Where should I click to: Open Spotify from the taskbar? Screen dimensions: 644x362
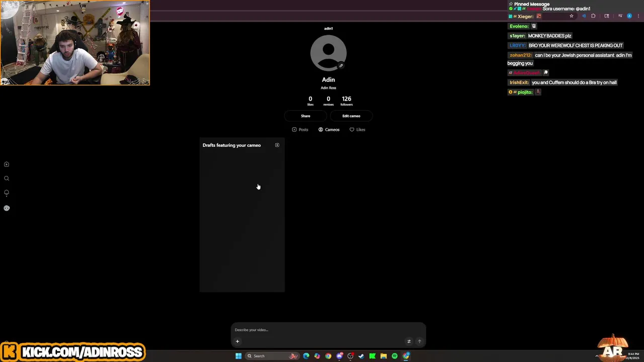point(394,356)
